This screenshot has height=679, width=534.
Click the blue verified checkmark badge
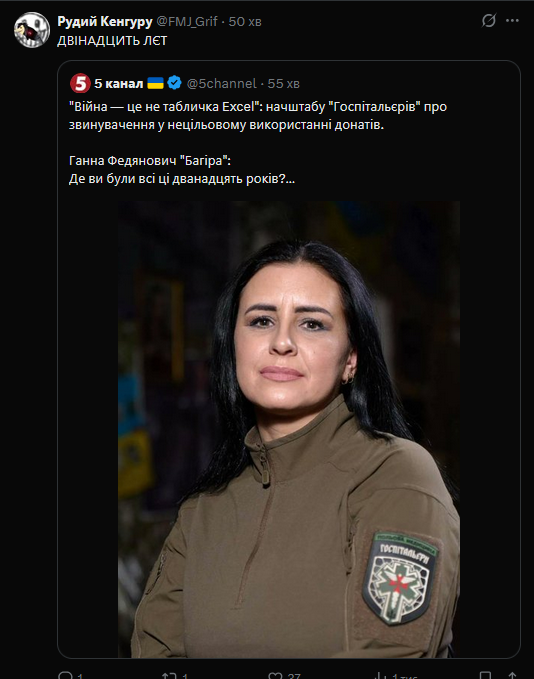174,82
